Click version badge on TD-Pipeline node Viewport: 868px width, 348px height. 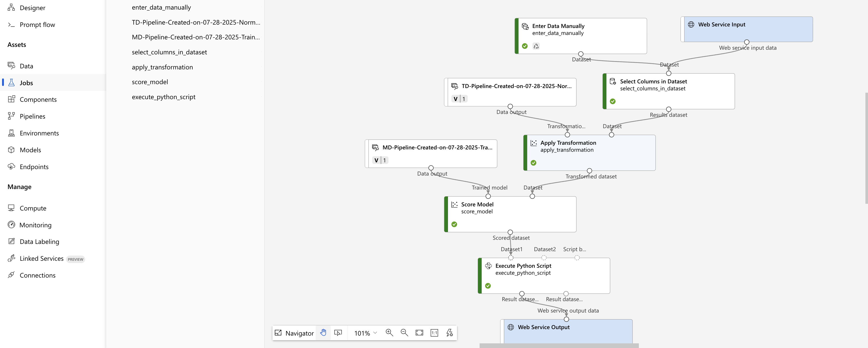point(459,99)
